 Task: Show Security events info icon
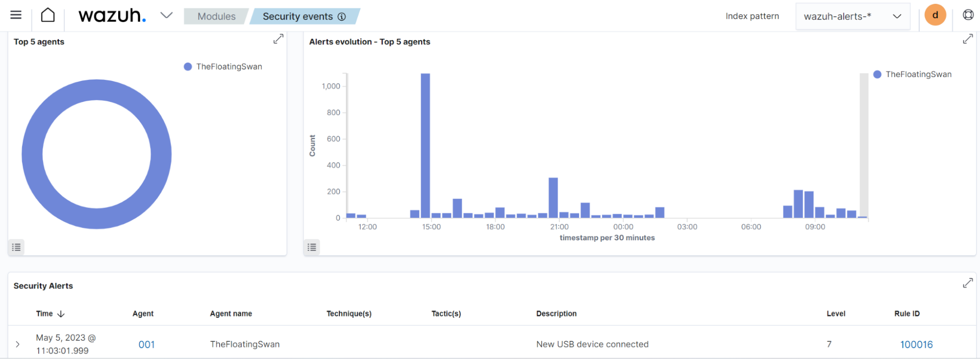click(x=342, y=17)
